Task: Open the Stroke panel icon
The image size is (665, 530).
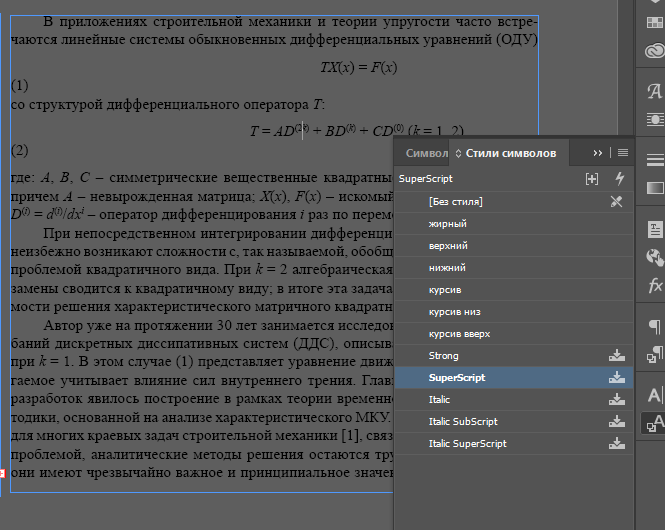Action: tap(655, 160)
